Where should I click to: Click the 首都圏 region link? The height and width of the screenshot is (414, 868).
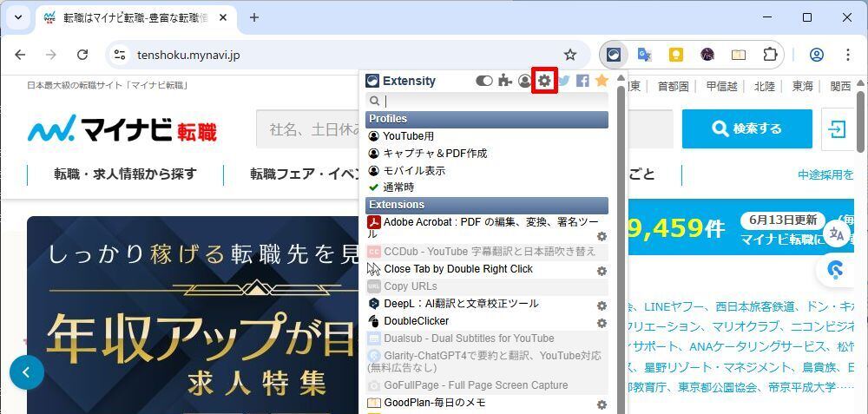tap(674, 86)
